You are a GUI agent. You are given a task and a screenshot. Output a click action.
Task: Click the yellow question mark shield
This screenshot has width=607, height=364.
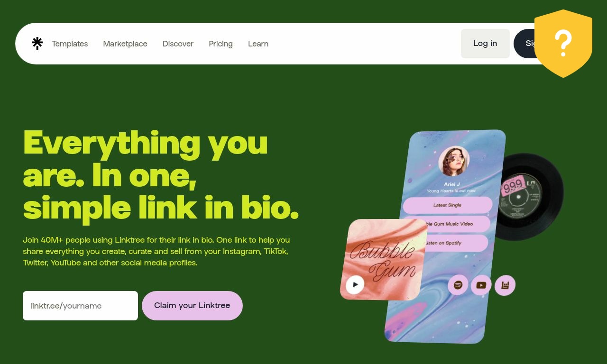[563, 43]
